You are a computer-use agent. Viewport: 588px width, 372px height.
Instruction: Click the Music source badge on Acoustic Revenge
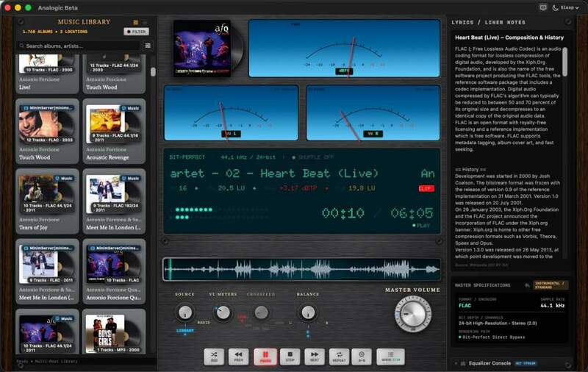[x=130, y=108]
